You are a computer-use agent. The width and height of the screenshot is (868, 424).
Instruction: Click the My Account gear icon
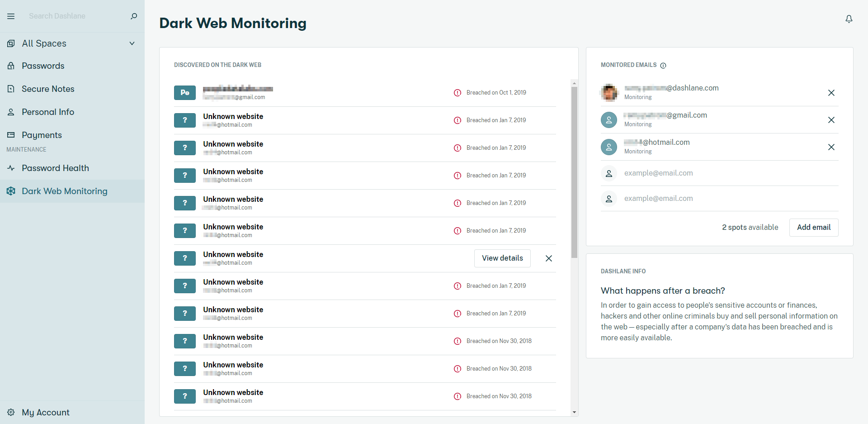coord(10,412)
